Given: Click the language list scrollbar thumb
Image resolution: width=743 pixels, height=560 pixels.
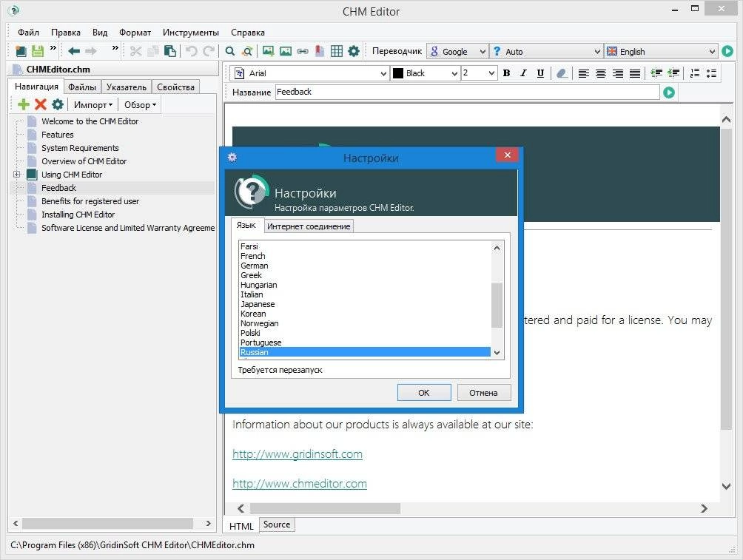Looking at the screenshot, I should tap(497, 306).
